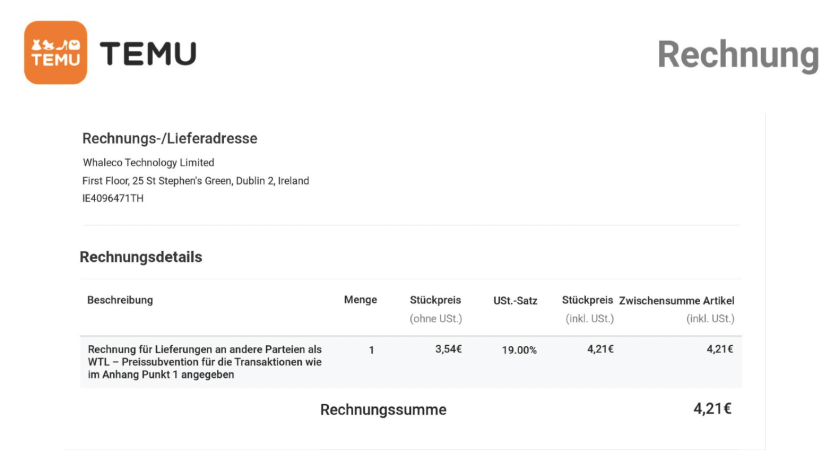Screen dimensions: 830x466
Task: Click the orange TEMU logo icon
Action: coord(56,52)
